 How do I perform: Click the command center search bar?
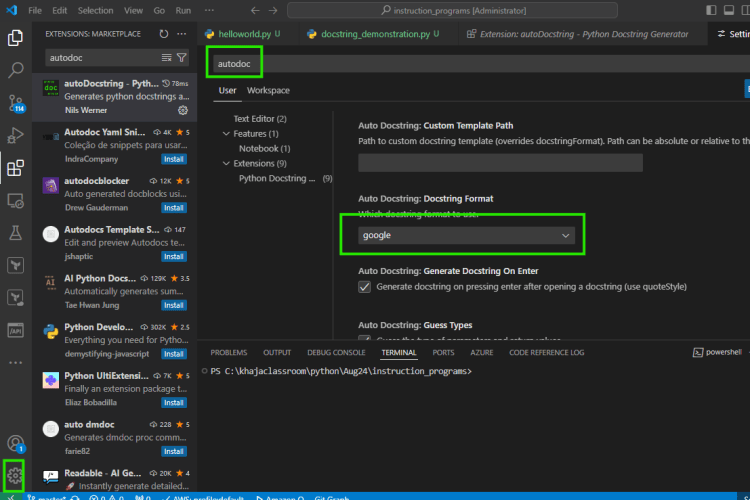click(x=452, y=11)
